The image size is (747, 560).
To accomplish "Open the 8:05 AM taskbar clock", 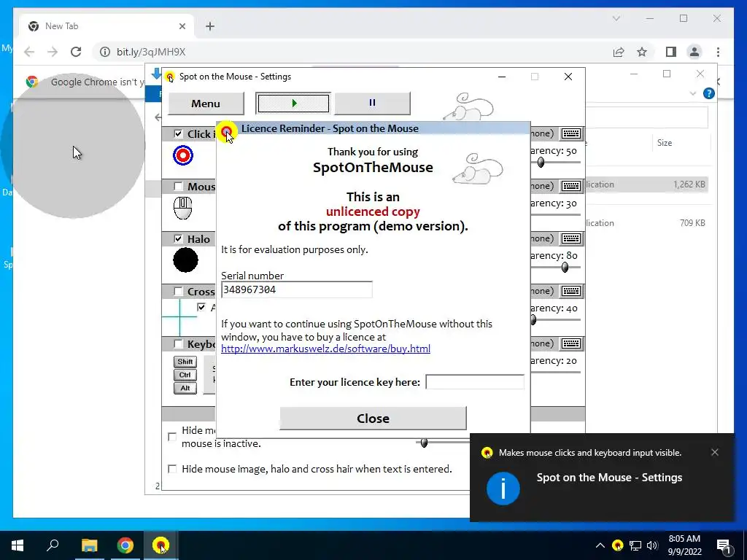I will pos(684,545).
